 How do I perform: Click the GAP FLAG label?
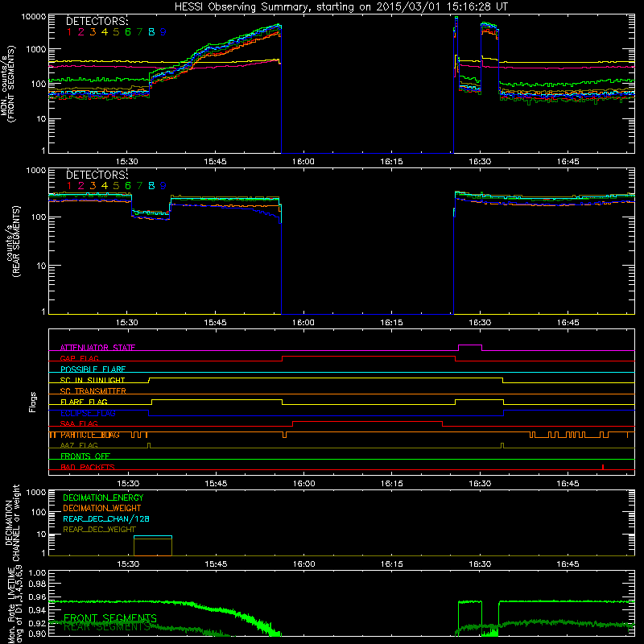pos(79,358)
